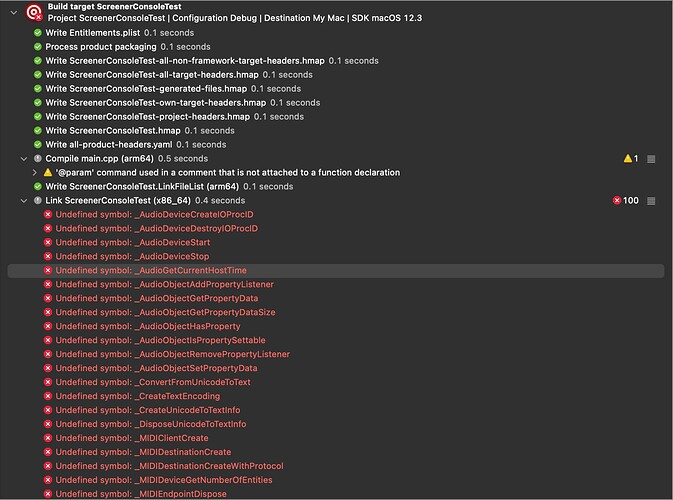Click green check beside LinkFileList (arm64)
Viewport: 673px width, 500px height.
pos(38,186)
